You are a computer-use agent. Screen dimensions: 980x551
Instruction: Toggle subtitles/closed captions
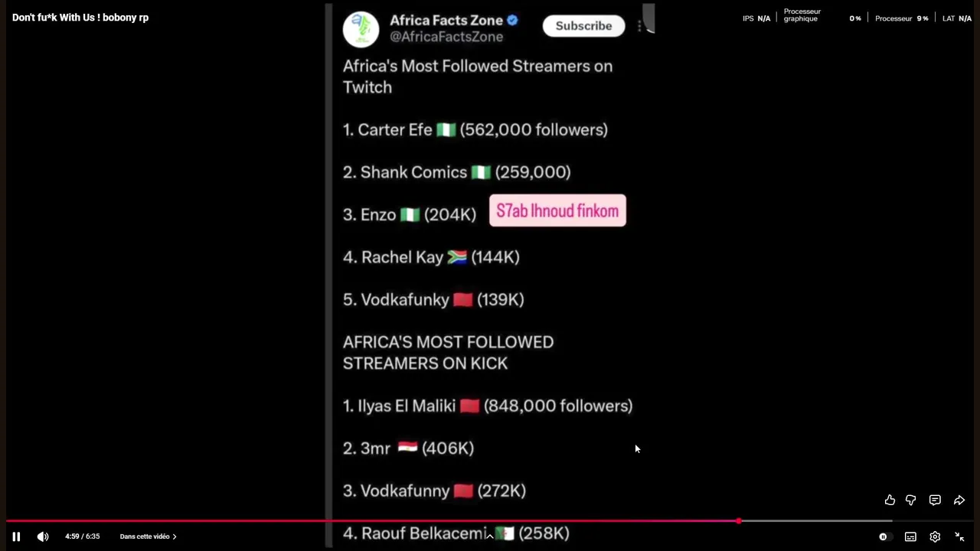(910, 536)
